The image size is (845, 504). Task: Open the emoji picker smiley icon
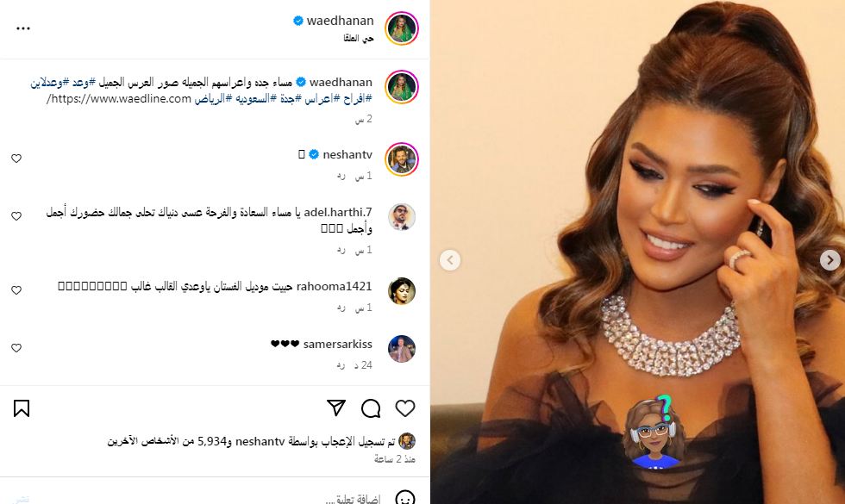click(404, 498)
